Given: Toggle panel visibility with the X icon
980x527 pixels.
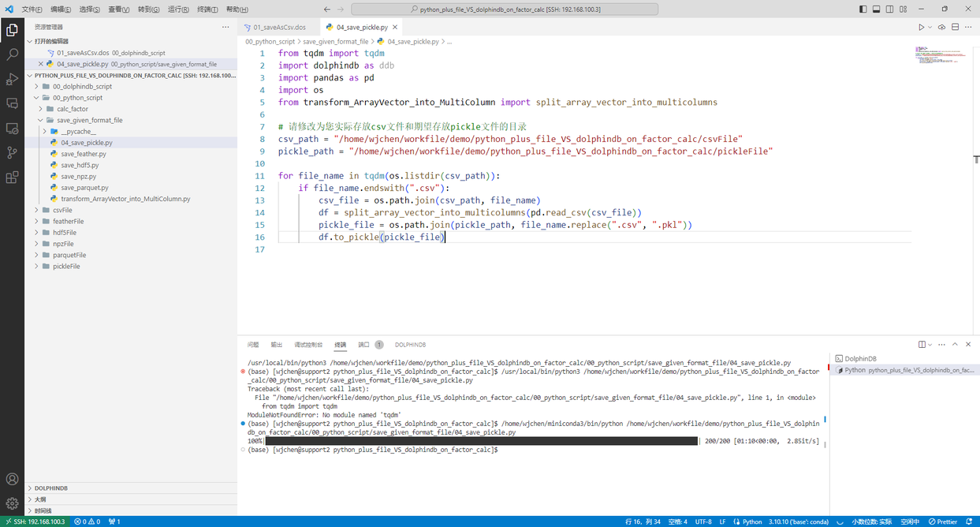Looking at the screenshot, I should (968, 344).
